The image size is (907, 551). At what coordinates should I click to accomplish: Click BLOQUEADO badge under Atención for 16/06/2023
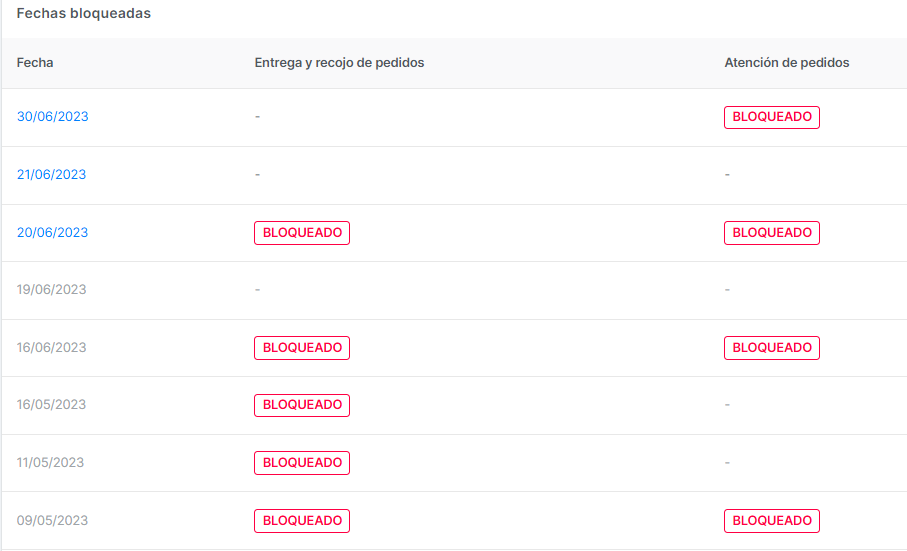tap(771, 348)
